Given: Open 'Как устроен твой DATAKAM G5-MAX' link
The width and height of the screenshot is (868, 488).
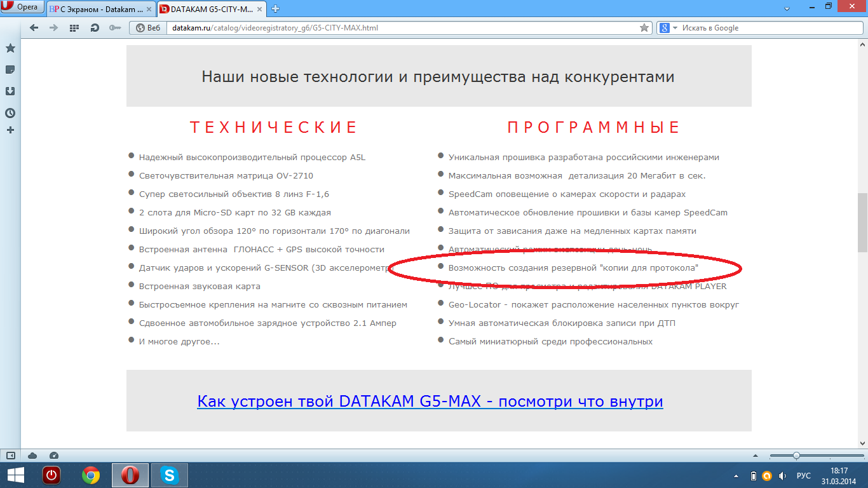Looking at the screenshot, I should 430,402.
